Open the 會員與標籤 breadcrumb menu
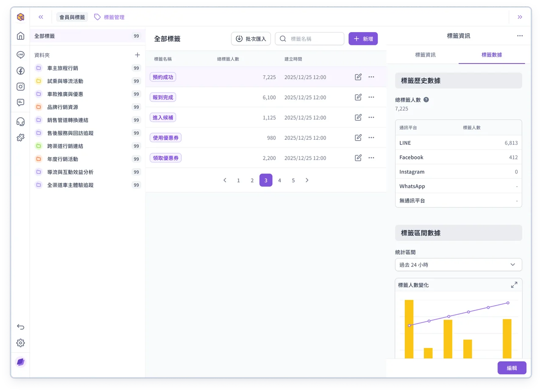 pos(72,17)
